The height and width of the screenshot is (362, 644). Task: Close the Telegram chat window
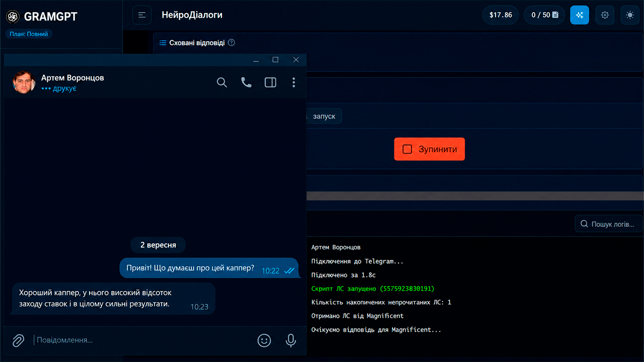(296, 60)
